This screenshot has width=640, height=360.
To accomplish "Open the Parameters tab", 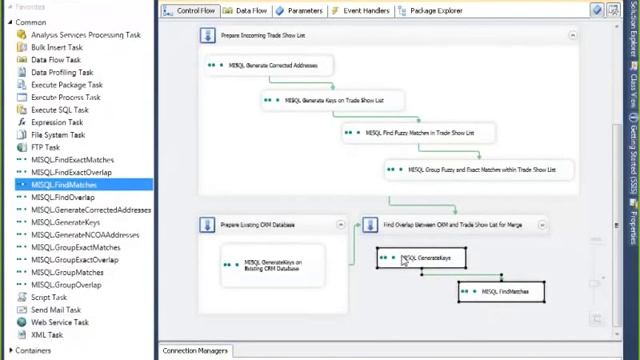I will pos(300,11).
